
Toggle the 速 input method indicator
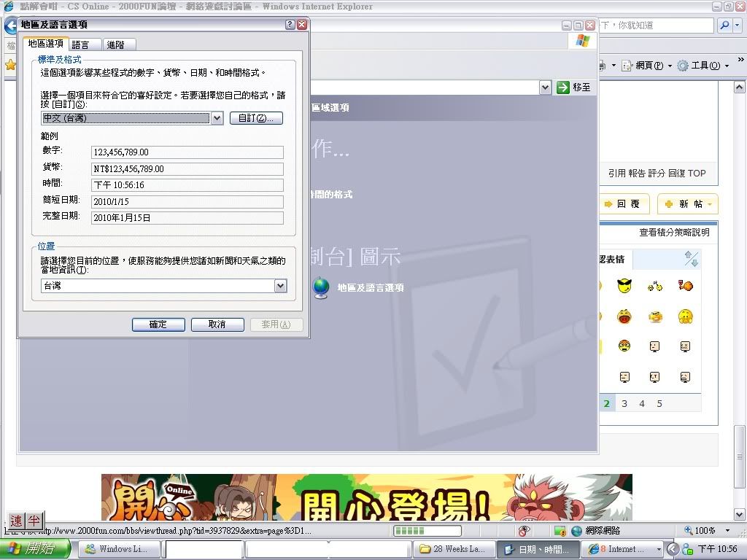click(x=16, y=521)
